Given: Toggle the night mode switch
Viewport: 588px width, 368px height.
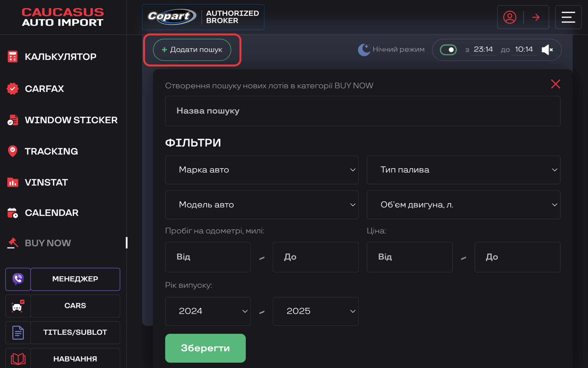Looking at the screenshot, I should point(448,50).
